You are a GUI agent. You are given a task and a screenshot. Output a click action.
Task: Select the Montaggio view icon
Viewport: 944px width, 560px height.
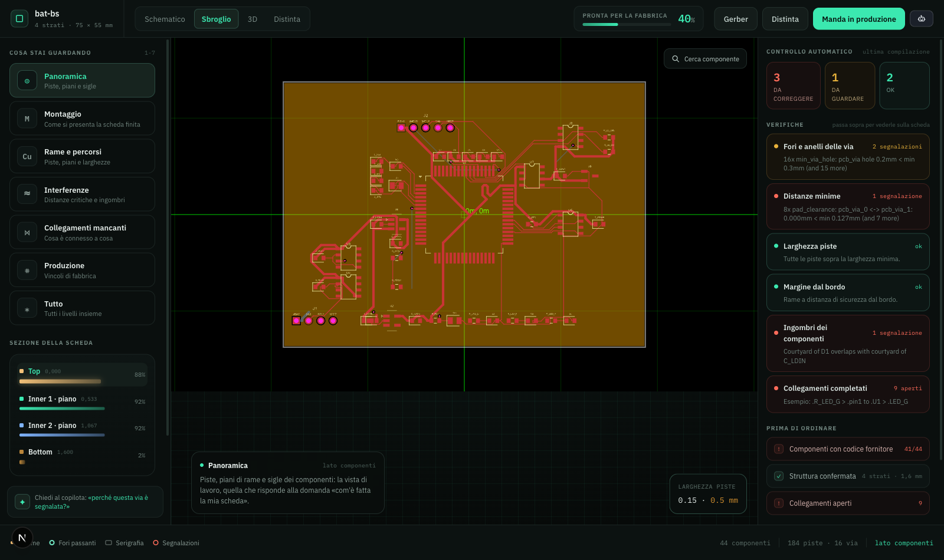[27, 118]
